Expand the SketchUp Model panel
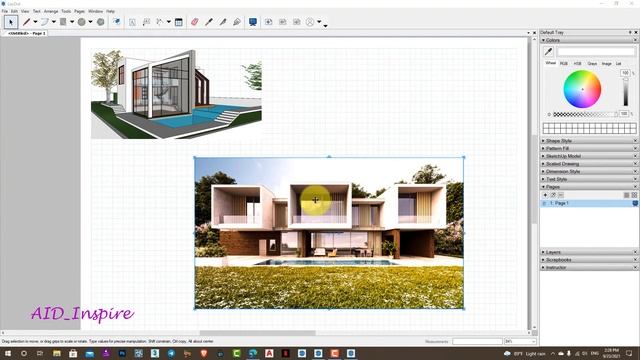Viewport: 640px width, 360px height. (589, 156)
